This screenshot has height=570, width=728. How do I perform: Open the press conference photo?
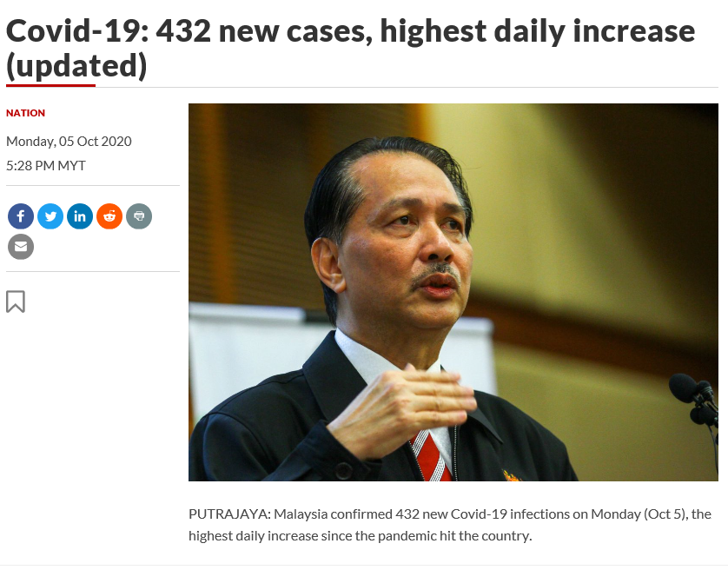[453, 292]
